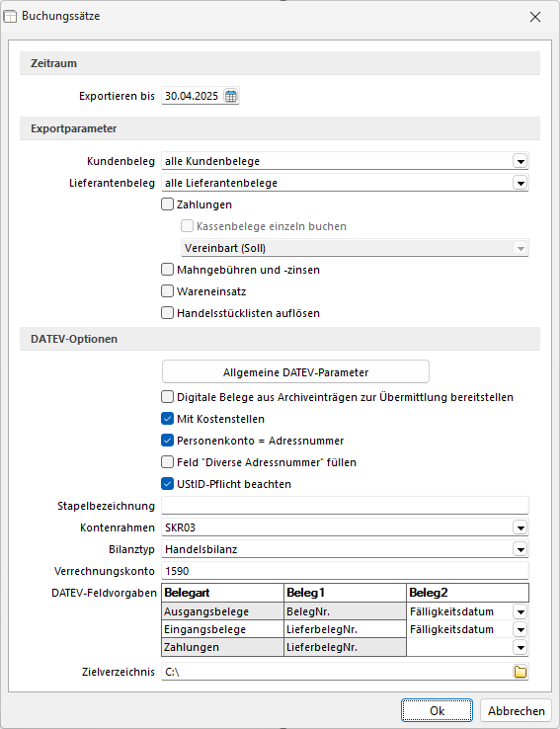Expand the Bilanztyp dropdown arrow
The image size is (560, 729).
pyautogui.click(x=520, y=549)
